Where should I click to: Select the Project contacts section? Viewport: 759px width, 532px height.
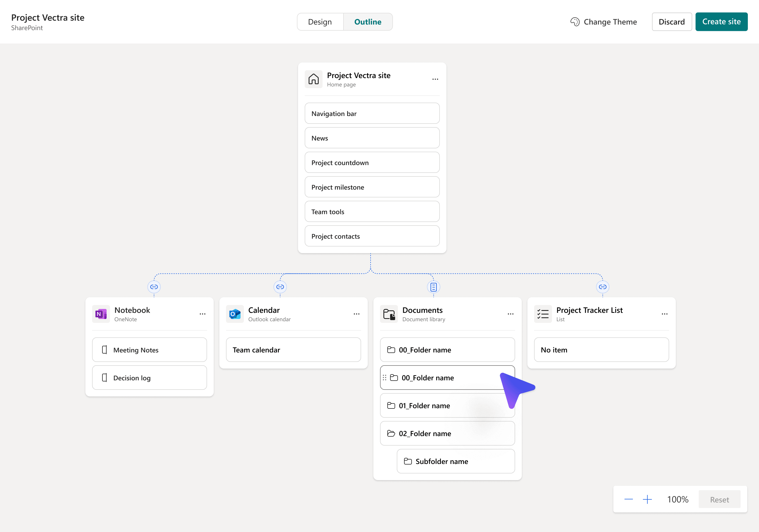pyautogui.click(x=372, y=236)
